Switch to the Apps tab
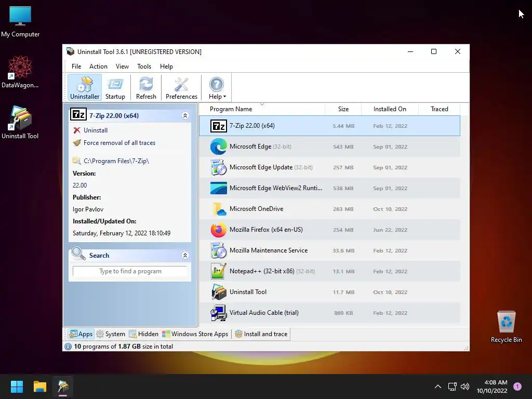The image size is (532, 399). point(81,334)
